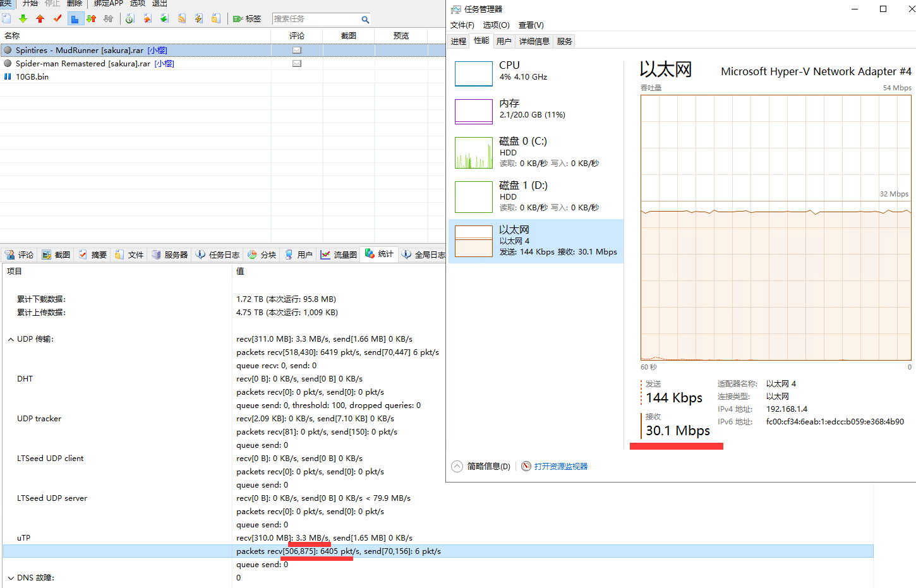The image size is (916, 588).
Task: Click the magnifier icon in search box
Action: pyautogui.click(x=365, y=20)
